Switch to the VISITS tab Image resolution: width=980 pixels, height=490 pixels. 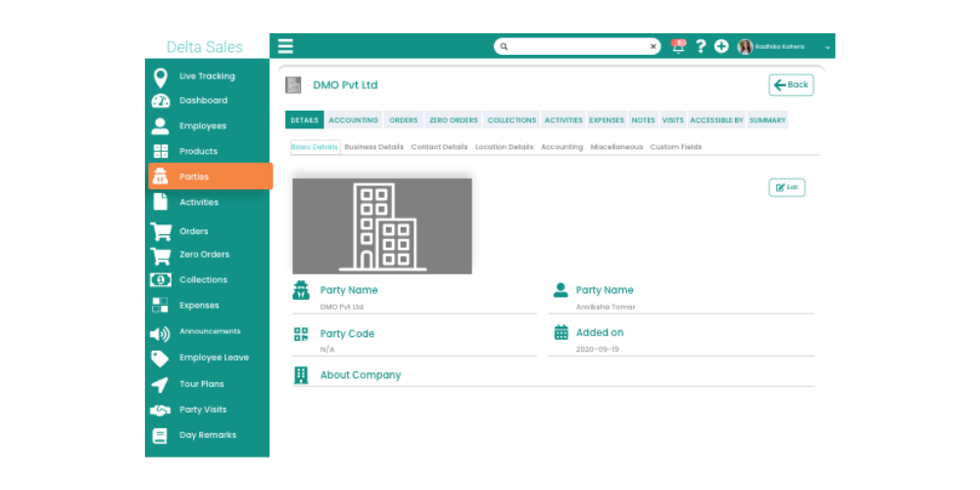point(673,120)
